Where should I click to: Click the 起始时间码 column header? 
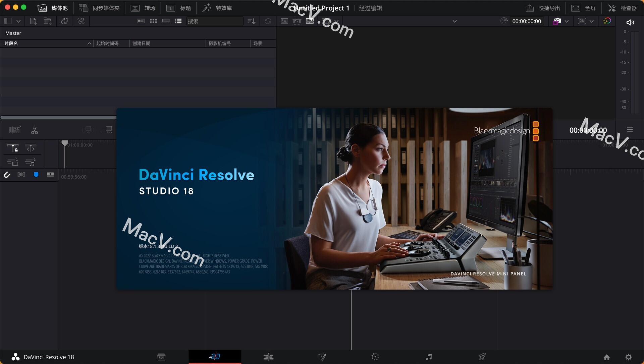(x=112, y=43)
